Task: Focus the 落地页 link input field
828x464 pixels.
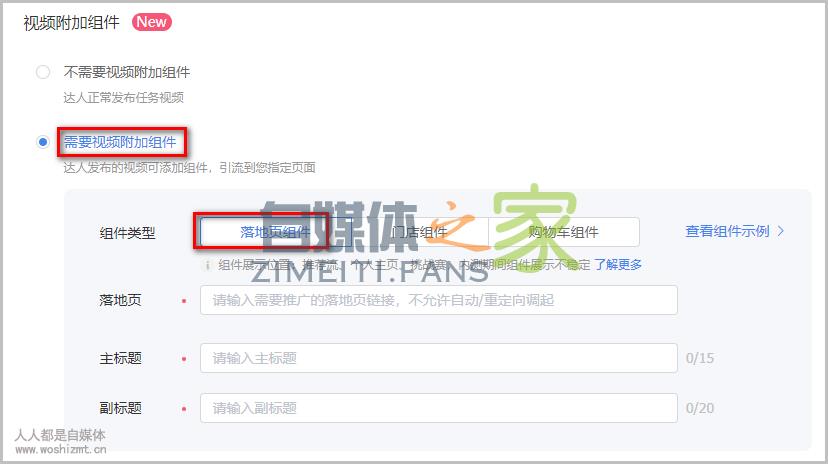Action: click(x=438, y=300)
